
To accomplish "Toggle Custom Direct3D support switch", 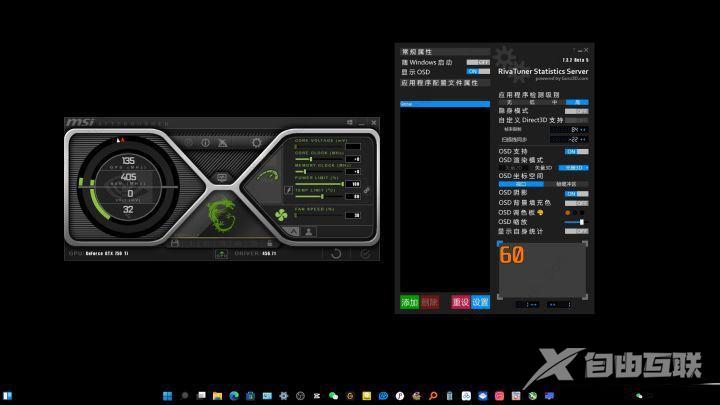I will point(576,120).
